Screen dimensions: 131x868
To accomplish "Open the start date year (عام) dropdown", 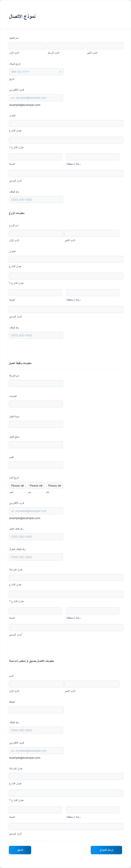I will pyautogui.click(x=54, y=486).
